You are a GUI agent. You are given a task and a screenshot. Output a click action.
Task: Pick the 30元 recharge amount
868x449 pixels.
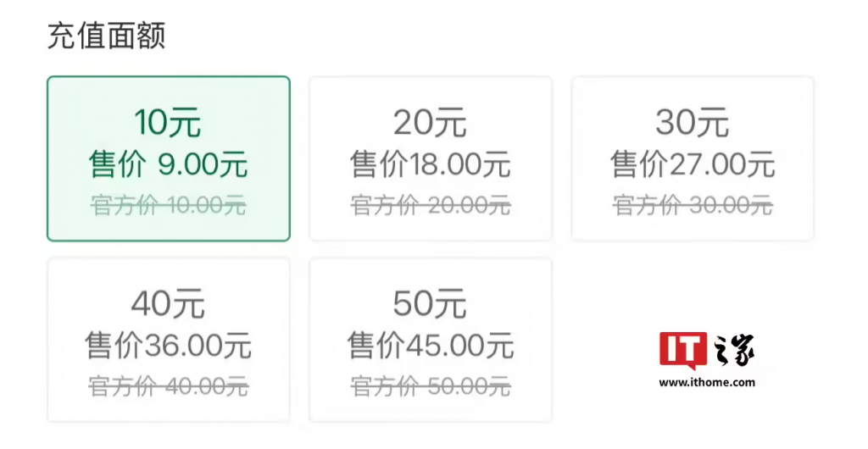[692, 124]
